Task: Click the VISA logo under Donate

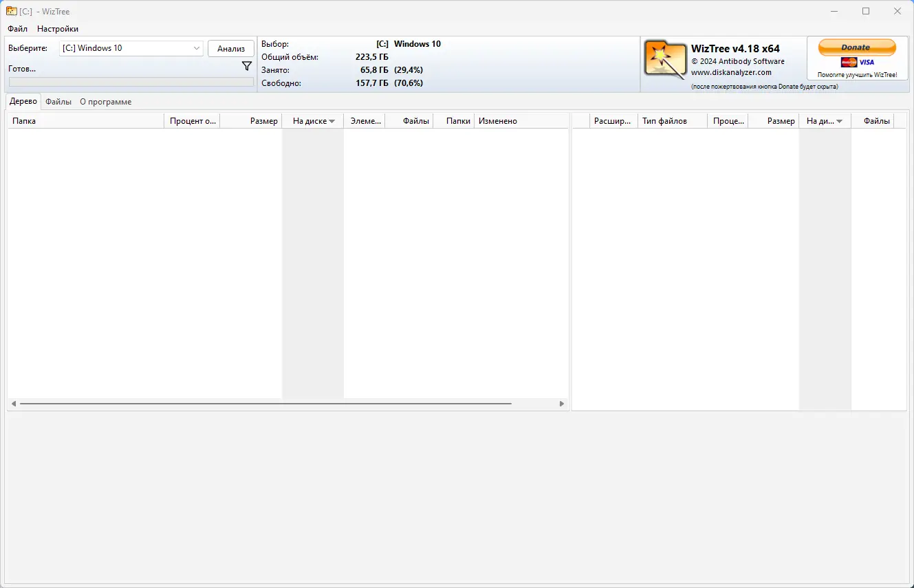Action: (867, 62)
